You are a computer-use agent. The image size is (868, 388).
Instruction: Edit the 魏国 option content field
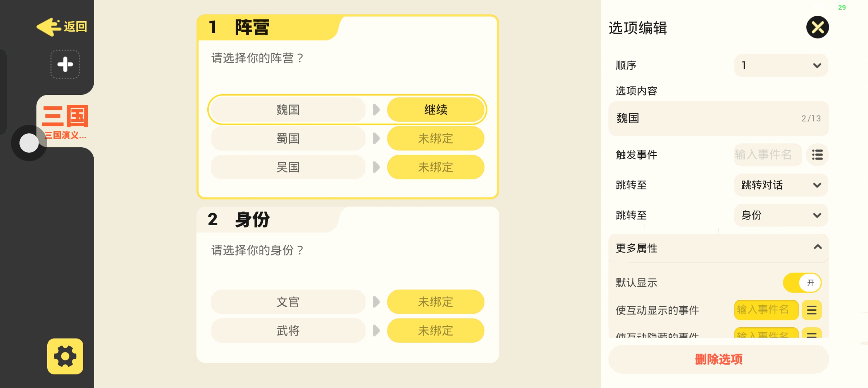[708, 119]
